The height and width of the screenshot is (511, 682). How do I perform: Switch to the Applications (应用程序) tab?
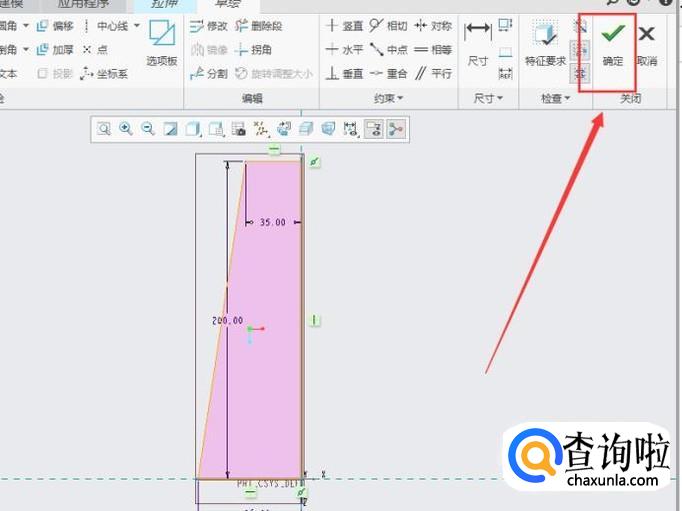84,4
